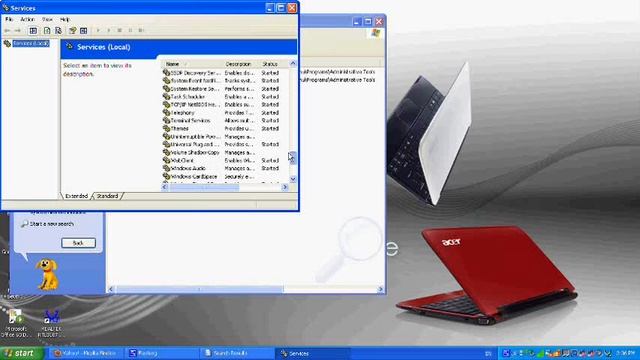Click the taskbar clock
Viewport: 640px width, 360px height.
click(x=626, y=353)
